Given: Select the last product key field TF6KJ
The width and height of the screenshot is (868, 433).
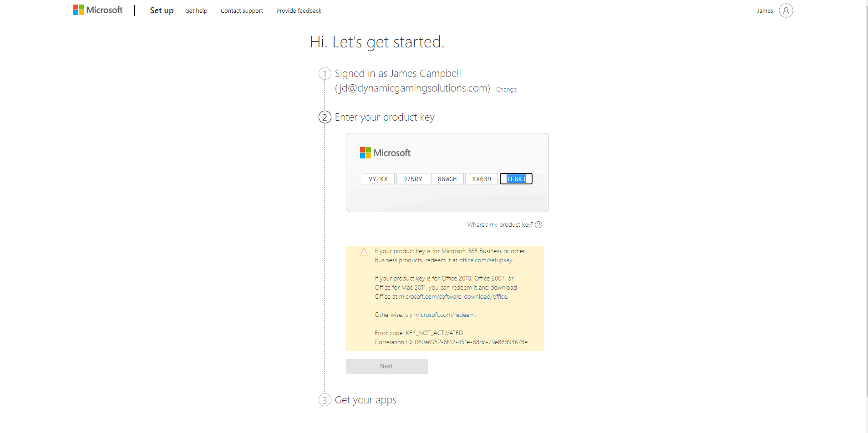Looking at the screenshot, I should click(x=516, y=179).
